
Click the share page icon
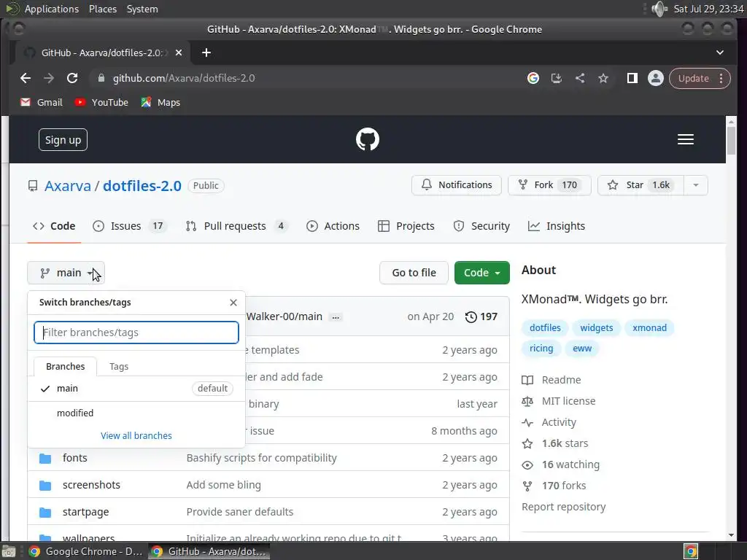pyautogui.click(x=580, y=78)
